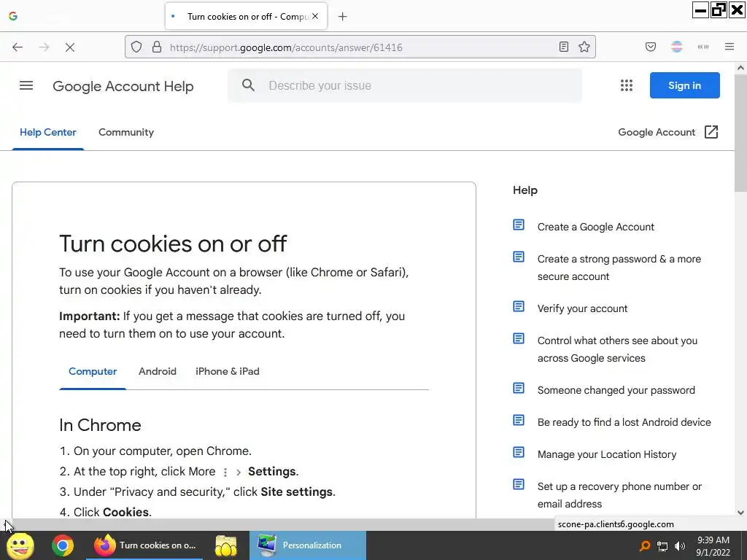Open Verify your account link
The width and height of the screenshot is (747, 560).
[582, 308]
